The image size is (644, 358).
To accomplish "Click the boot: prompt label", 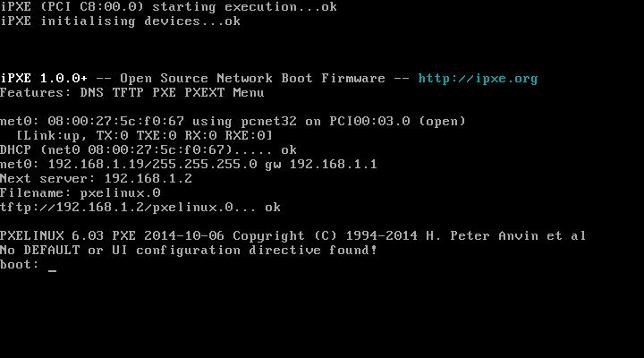I will pos(20,265).
